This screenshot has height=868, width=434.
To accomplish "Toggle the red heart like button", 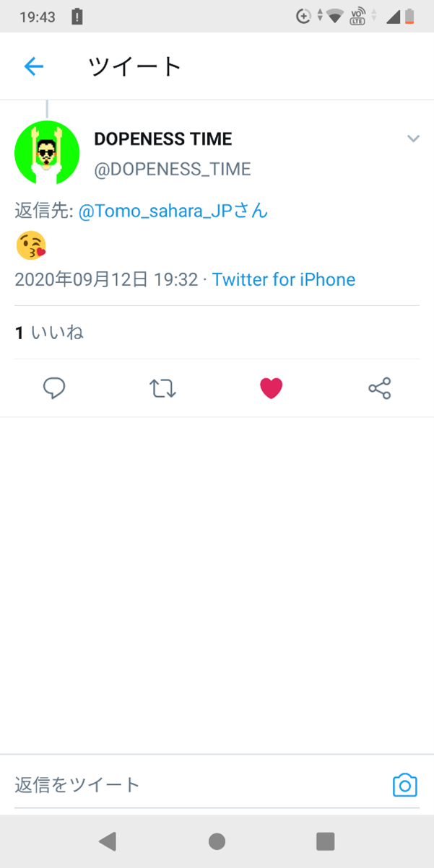I will pos(271,389).
